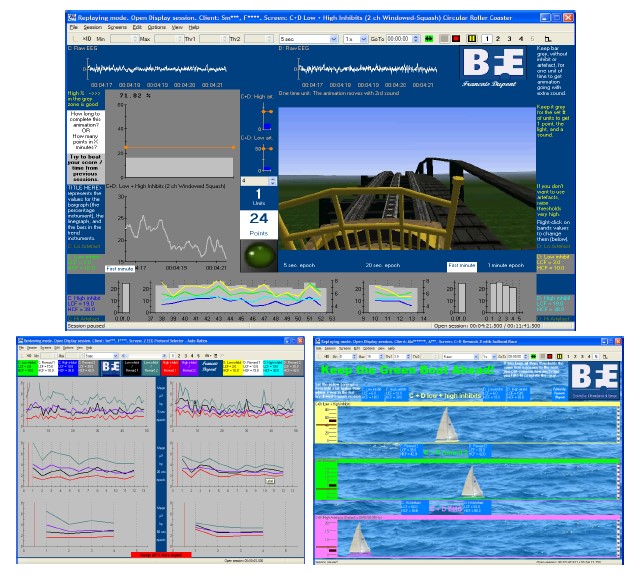This screenshot has width=639, height=575.
Task: Click the 5 sec. epoch label
Action: 299,265
